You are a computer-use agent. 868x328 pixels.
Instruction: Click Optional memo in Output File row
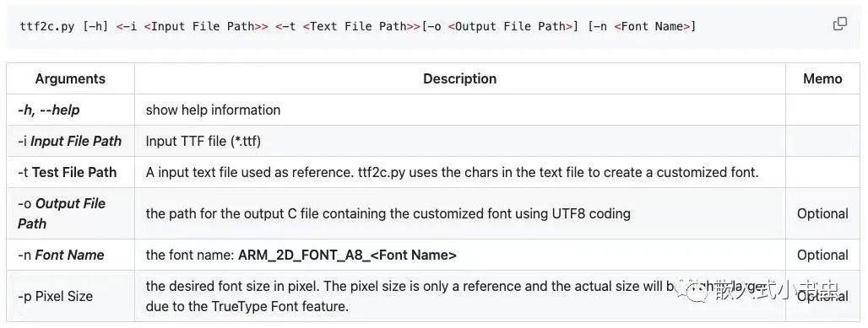[822, 213]
